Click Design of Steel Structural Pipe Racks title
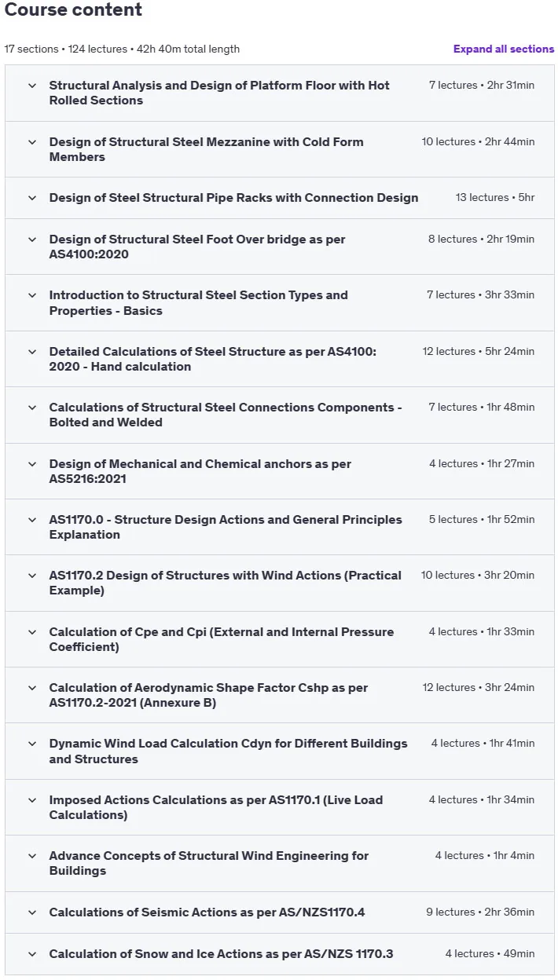This screenshot has height=980, width=558. point(233,198)
